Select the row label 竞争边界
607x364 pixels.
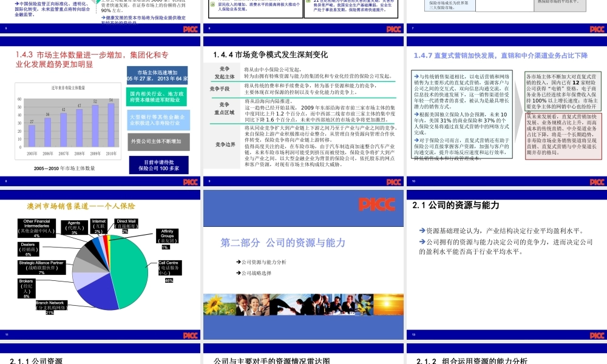[225, 144]
